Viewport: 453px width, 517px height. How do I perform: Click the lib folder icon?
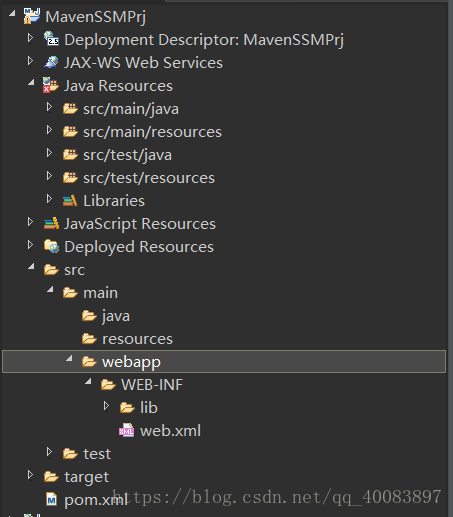(127, 407)
